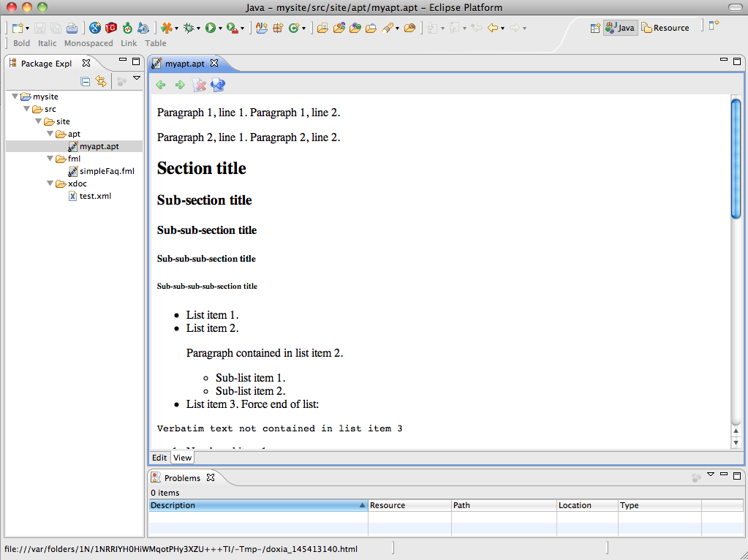Click the Print icon in main toolbar

pyautogui.click(x=72, y=28)
